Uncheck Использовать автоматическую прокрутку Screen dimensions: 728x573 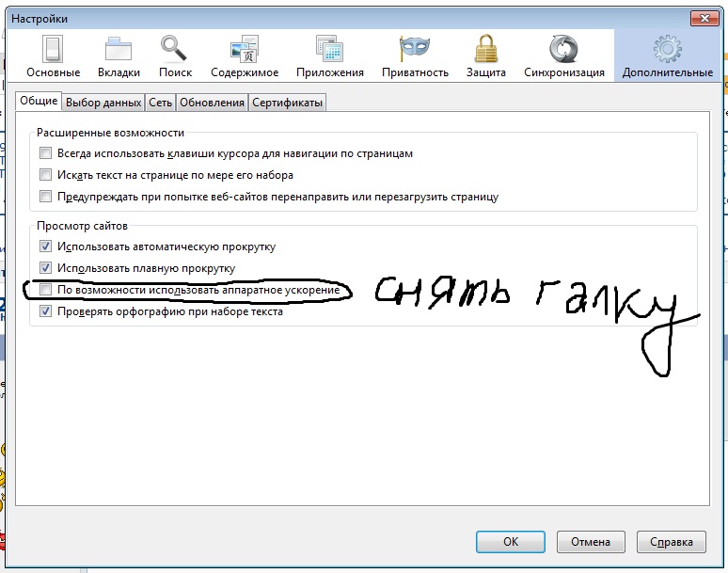coord(45,247)
